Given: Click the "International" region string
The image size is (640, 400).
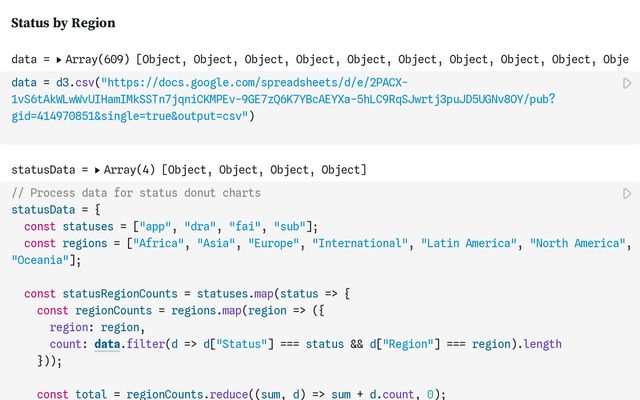Looking at the screenshot, I should (x=361, y=243).
